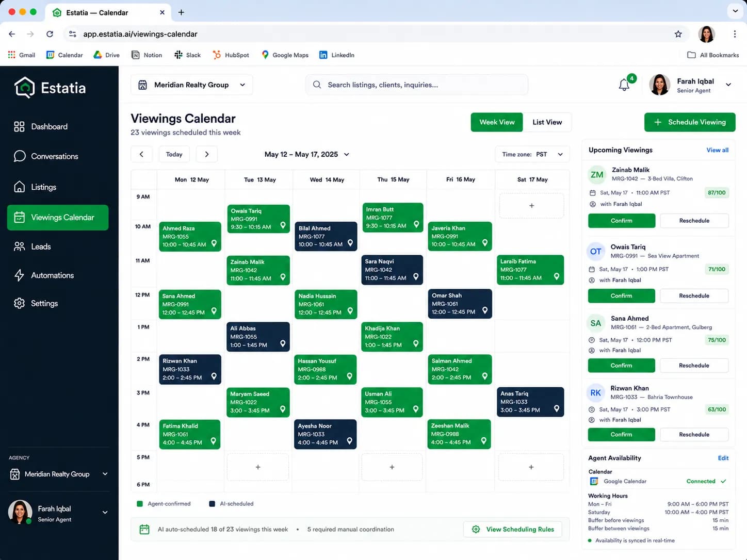
Task: Click the AI-scheduled navy legend swatch
Action: [x=212, y=504]
